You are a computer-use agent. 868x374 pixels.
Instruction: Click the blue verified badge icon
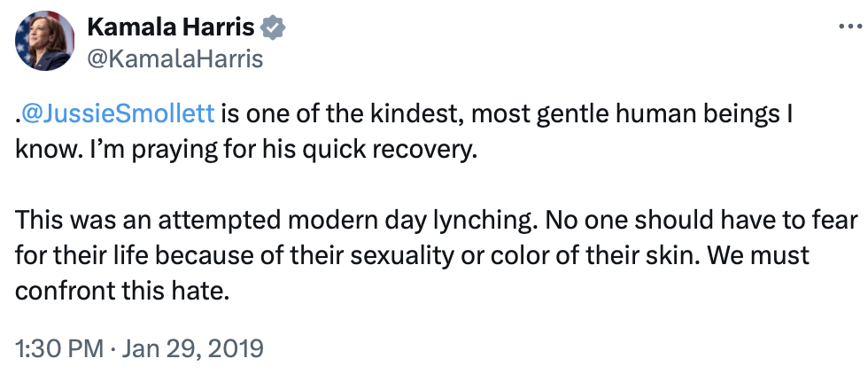coord(275,28)
